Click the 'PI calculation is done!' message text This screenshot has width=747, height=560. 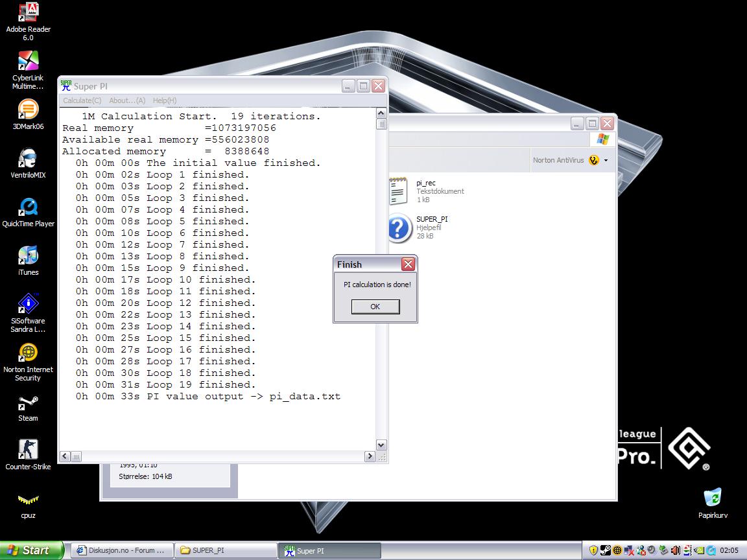coord(377,285)
